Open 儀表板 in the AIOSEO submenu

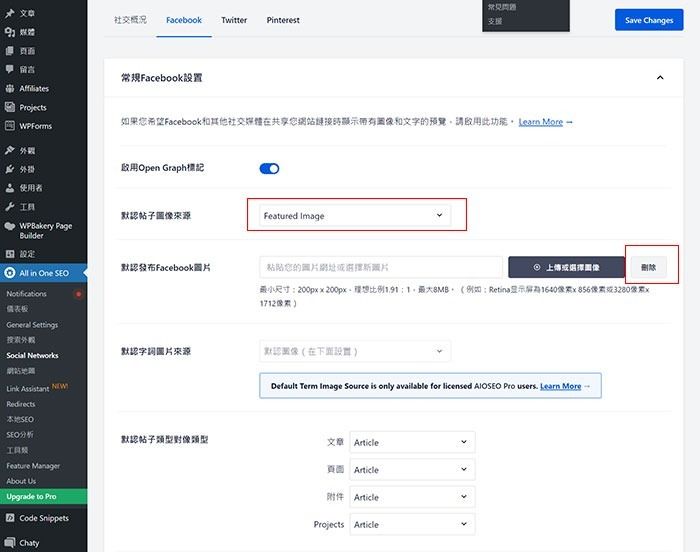[x=17, y=309]
